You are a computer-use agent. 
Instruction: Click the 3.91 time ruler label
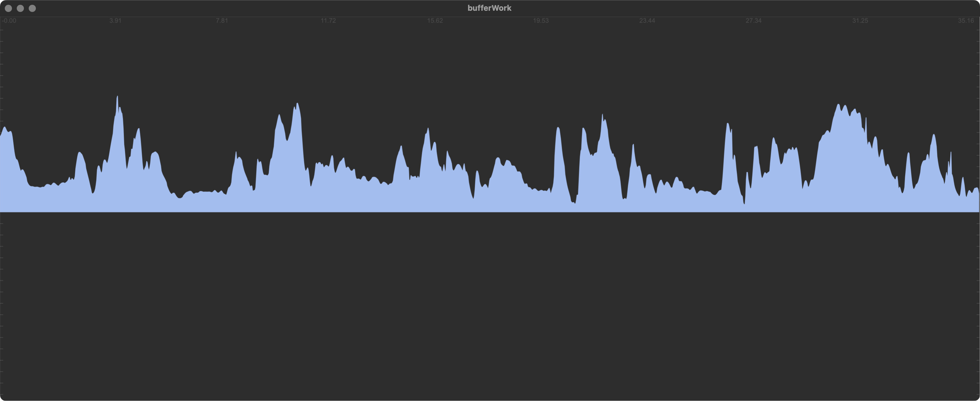pyautogui.click(x=115, y=21)
